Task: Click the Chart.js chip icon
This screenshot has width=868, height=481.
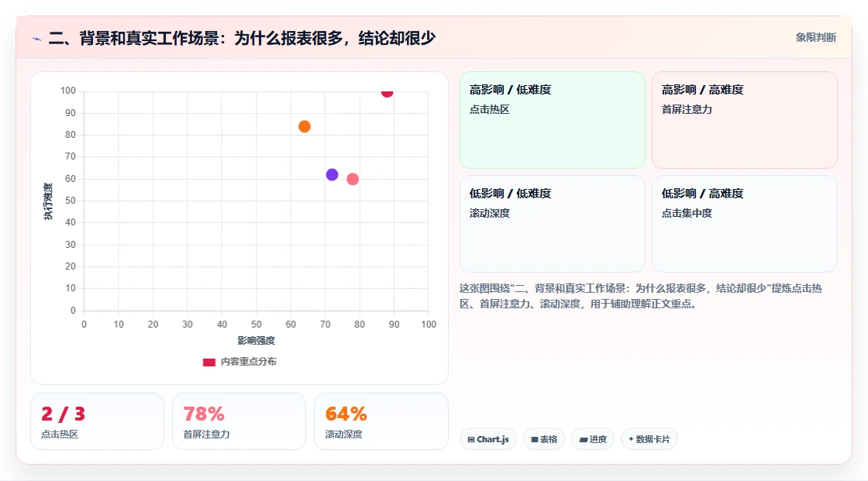Action: point(471,439)
